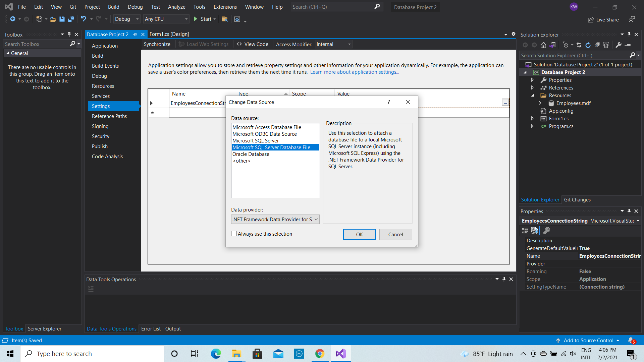Image resolution: width=644 pixels, height=362 pixels.
Task: Click the Undo arrow icon
Action: click(84, 19)
